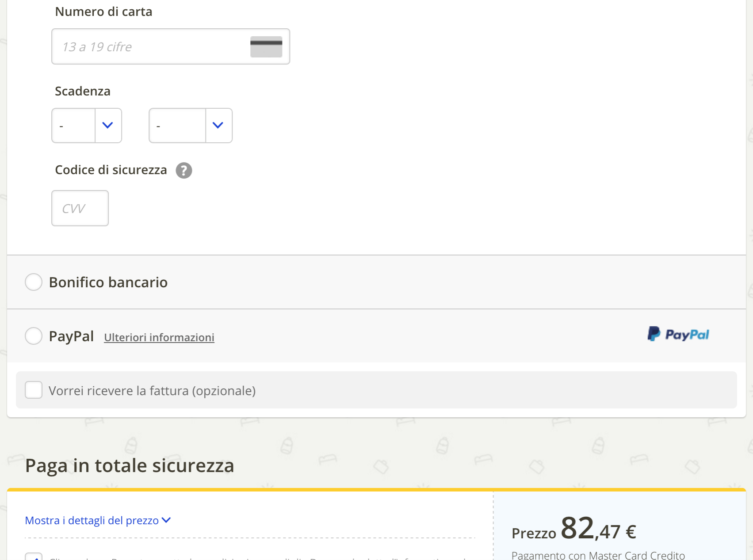Click the Bonifico bancario label text
This screenshot has height=560, width=753.
(x=108, y=282)
